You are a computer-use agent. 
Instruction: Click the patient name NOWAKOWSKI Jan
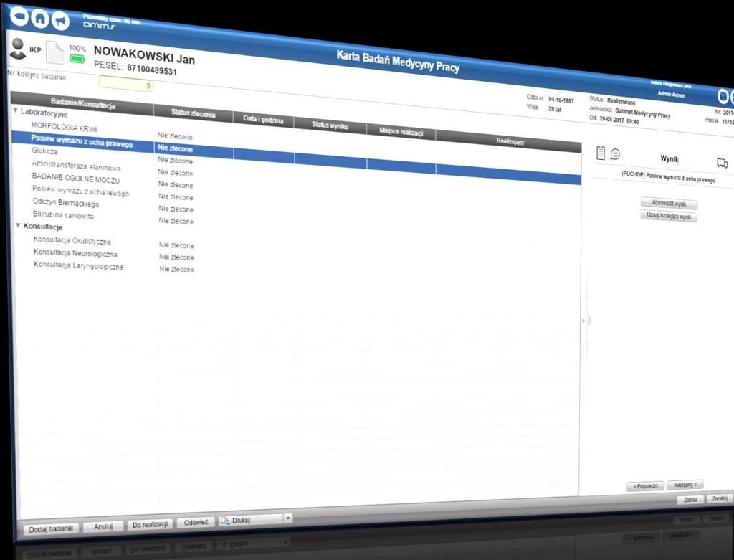tap(144, 54)
